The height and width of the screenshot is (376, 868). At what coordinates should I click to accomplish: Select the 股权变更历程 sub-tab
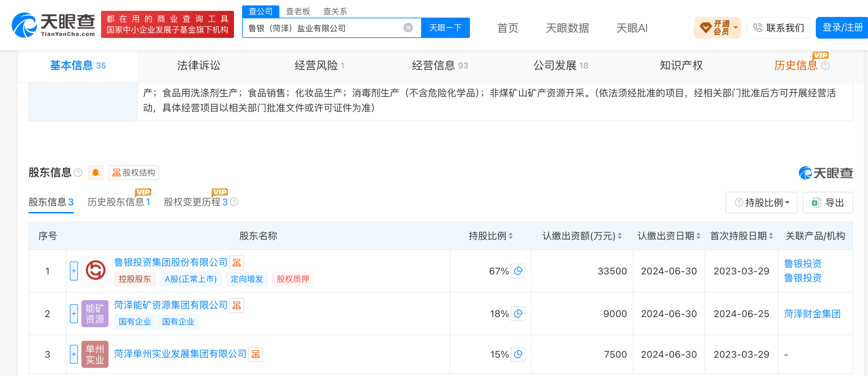[x=196, y=202]
